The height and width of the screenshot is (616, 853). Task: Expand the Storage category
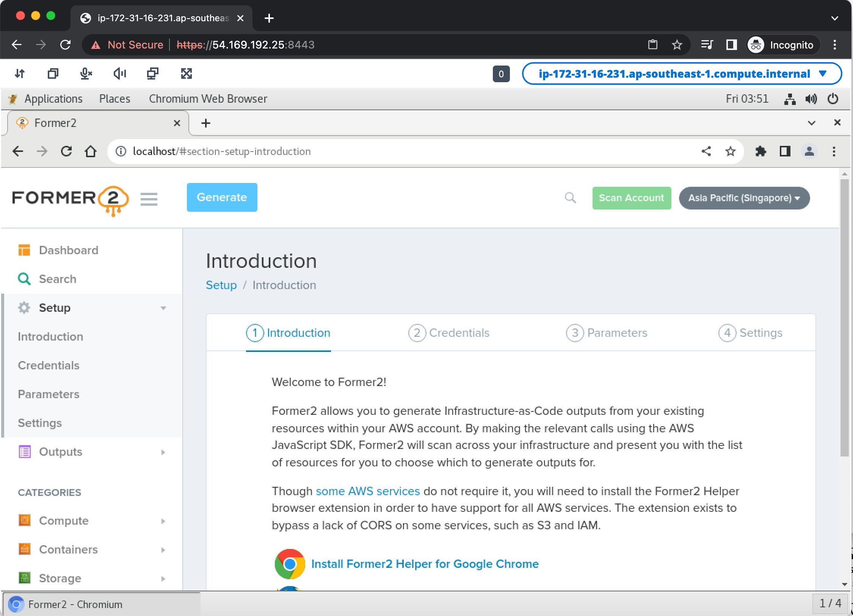pyautogui.click(x=163, y=578)
